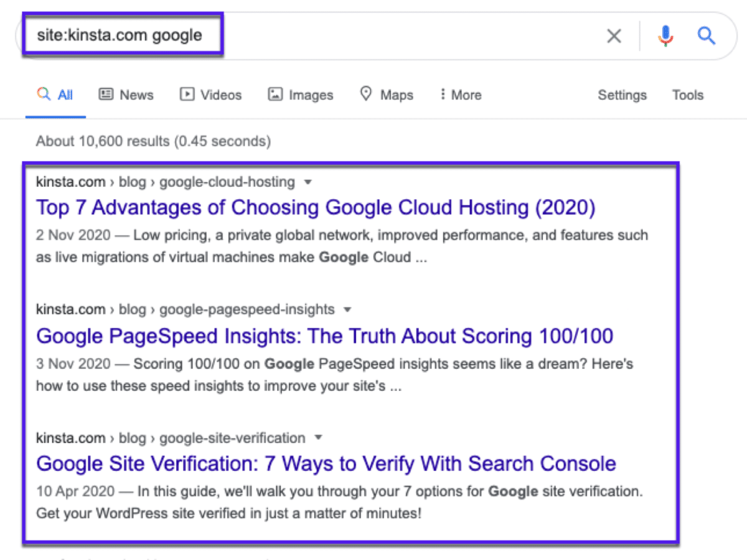Click the Tools option
The width and height of the screenshot is (747, 560).
[687, 95]
